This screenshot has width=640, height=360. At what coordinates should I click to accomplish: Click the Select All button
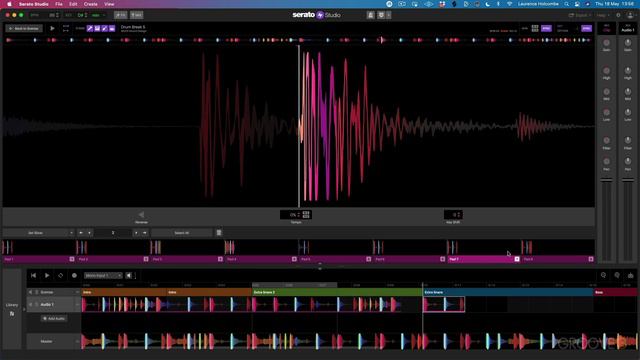pyautogui.click(x=182, y=233)
